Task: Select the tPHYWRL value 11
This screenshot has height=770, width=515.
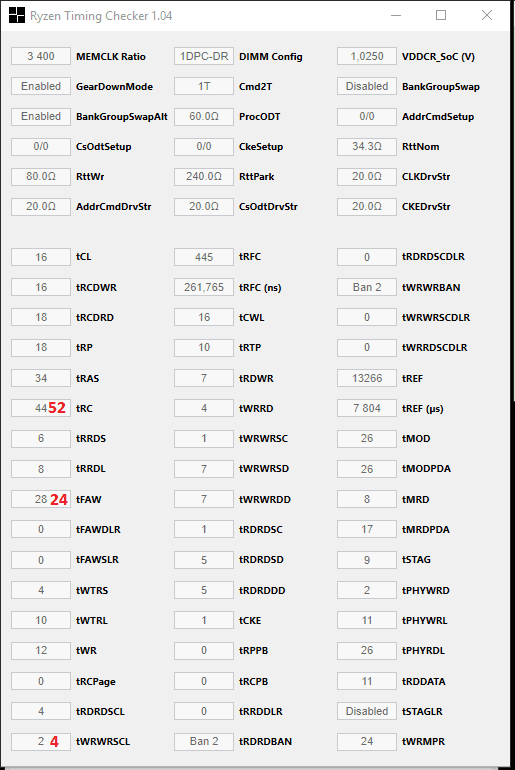Action: [367, 620]
